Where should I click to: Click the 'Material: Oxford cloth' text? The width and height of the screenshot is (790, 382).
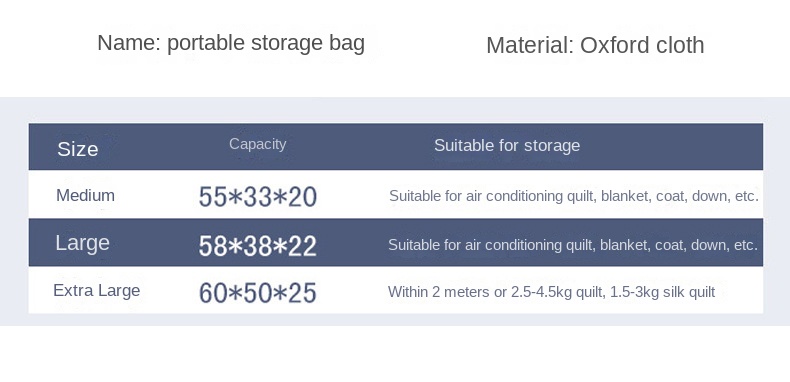click(x=595, y=45)
